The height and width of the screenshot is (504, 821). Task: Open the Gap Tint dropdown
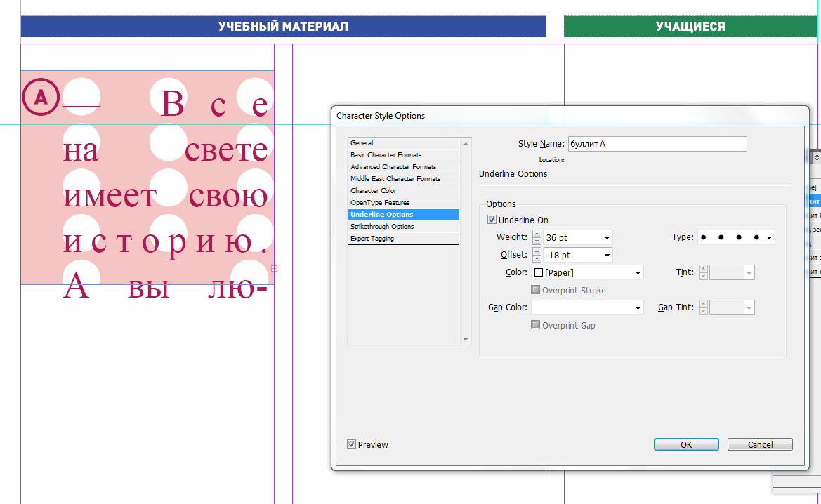click(749, 307)
